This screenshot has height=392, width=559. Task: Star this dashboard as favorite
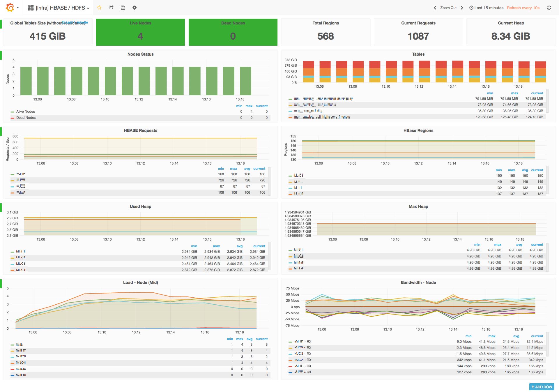point(99,8)
